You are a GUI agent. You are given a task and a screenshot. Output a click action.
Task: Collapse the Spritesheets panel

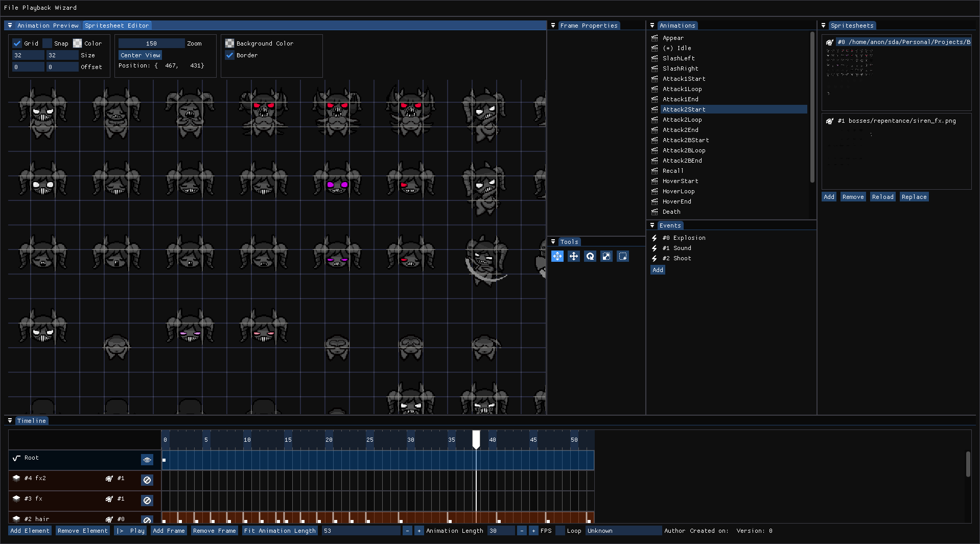tap(823, 26)
